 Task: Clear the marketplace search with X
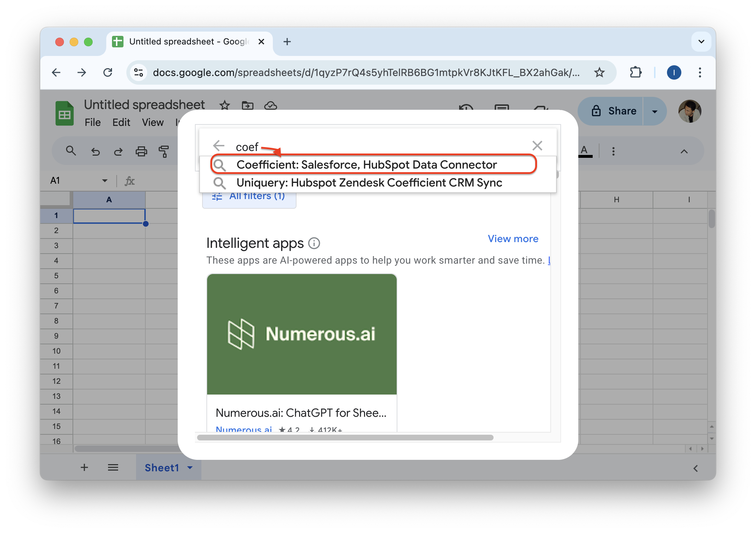[x=537, y=146]
